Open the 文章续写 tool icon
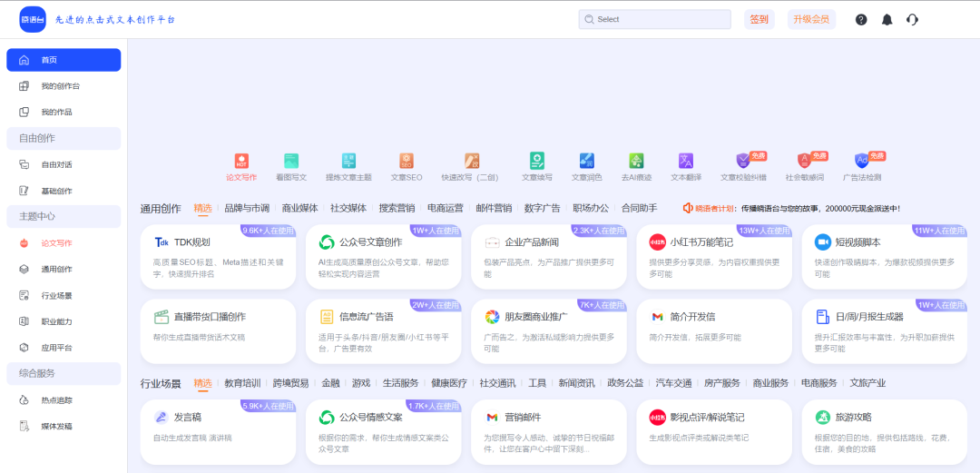This screenshot has width=980, height=473. 537,161
